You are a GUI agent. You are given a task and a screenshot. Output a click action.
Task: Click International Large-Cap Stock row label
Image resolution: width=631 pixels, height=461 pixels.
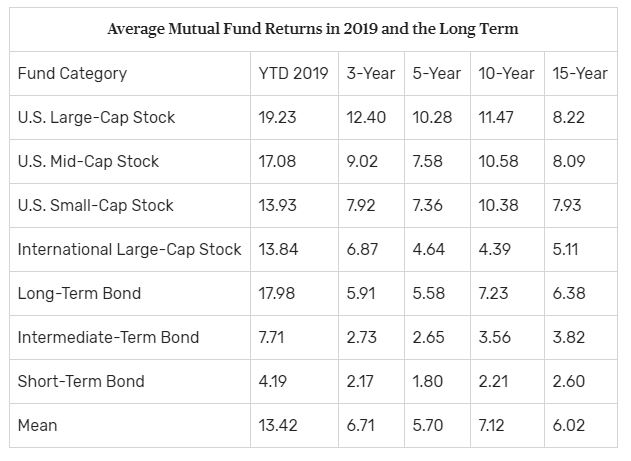129,250
